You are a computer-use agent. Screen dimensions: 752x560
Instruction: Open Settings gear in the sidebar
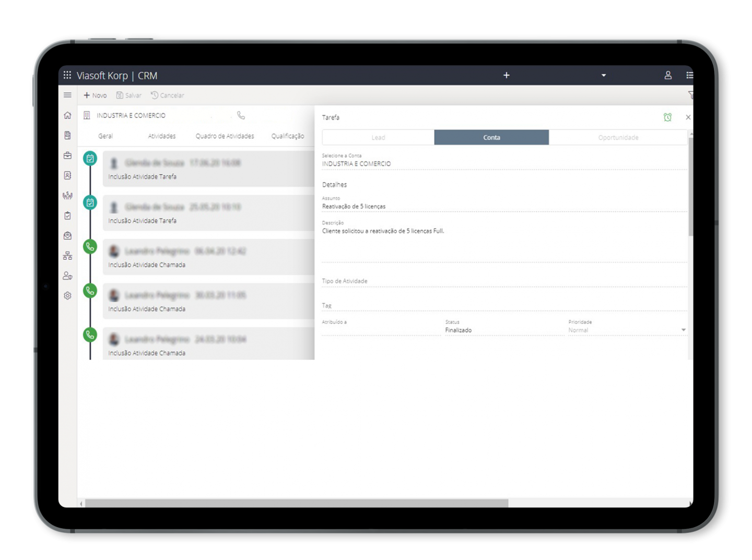click(x=67, y=296)
